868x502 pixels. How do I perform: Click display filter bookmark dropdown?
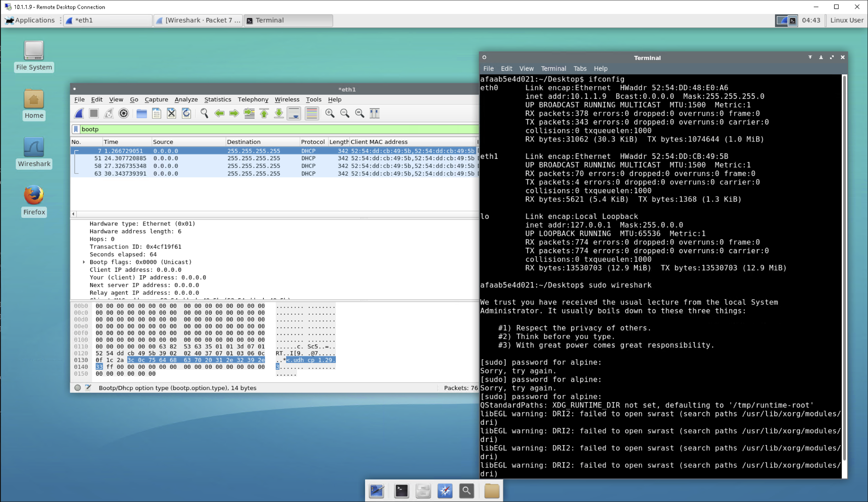[x=76, y=129]
